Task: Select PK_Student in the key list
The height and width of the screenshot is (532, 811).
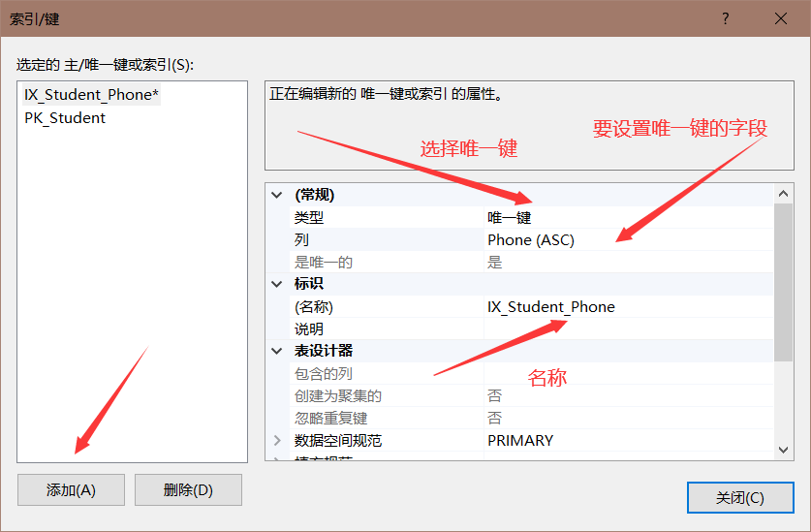Action: [65, 118]
